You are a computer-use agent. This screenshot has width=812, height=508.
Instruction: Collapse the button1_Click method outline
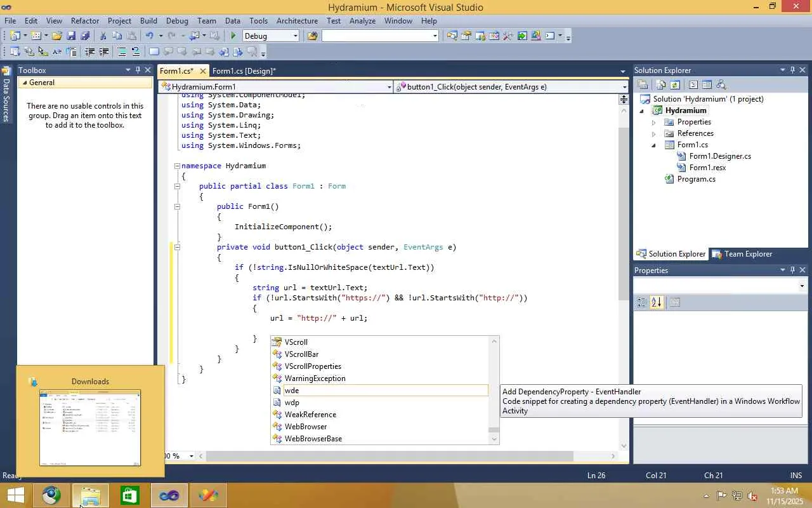tap(177, 247)
